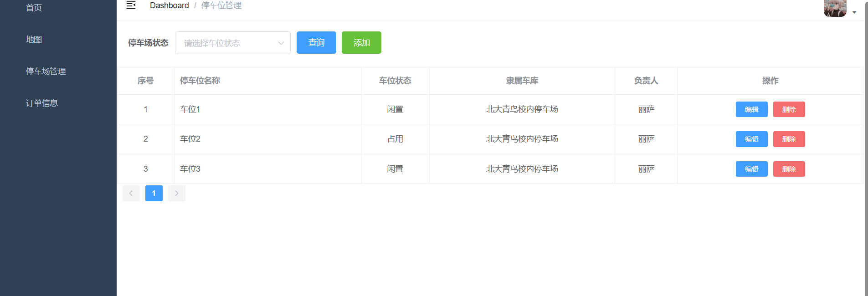
Task: Click the vertical page scrollbar
Action: click(x=866, y=148)
